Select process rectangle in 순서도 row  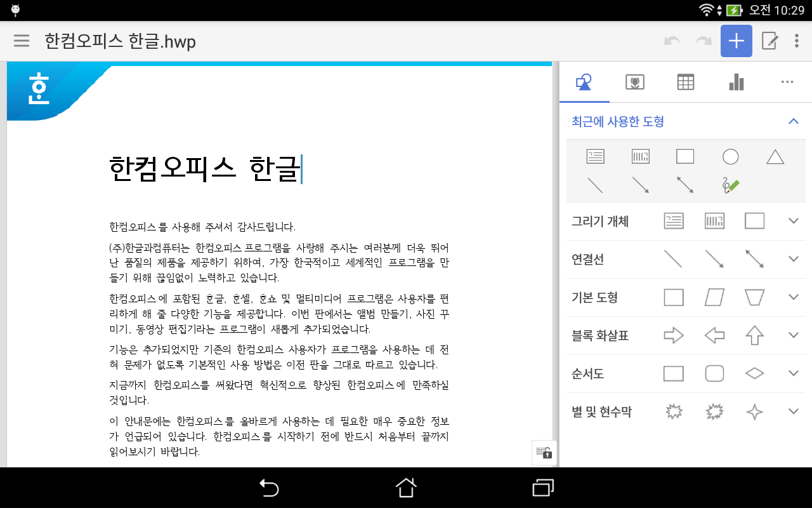(x=674, y=373)
